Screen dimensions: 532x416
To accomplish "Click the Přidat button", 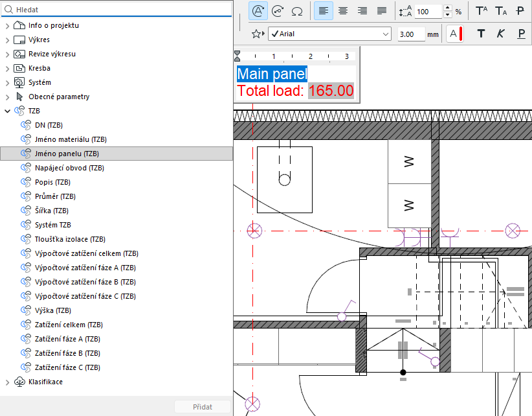I will [203, 407].
